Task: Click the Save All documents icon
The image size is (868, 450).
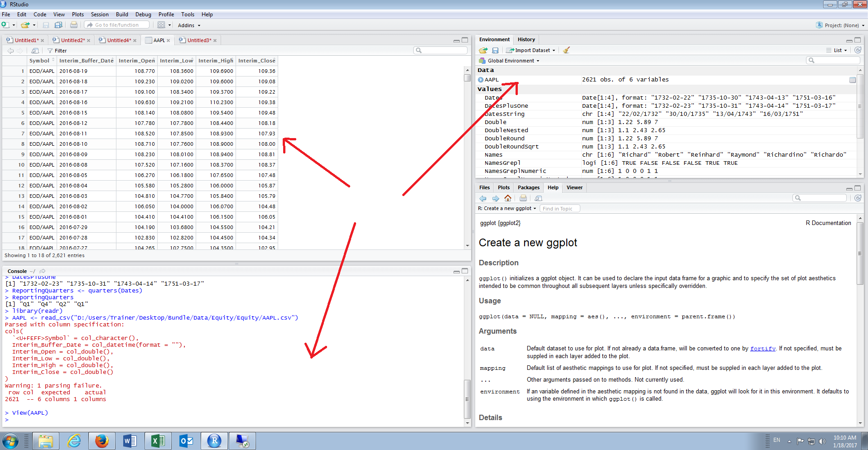Action: point(58,25)
